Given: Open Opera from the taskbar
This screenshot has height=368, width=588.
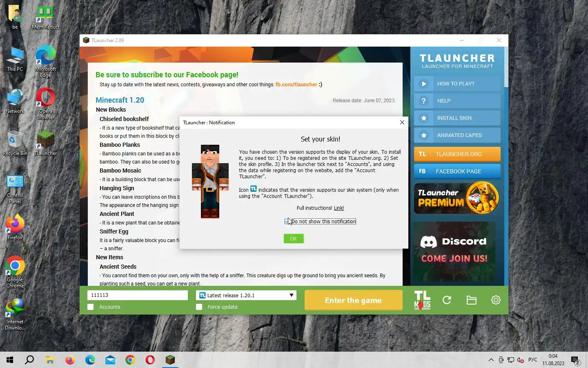Looking at the screenshot, I should click(x=150, y=360).
